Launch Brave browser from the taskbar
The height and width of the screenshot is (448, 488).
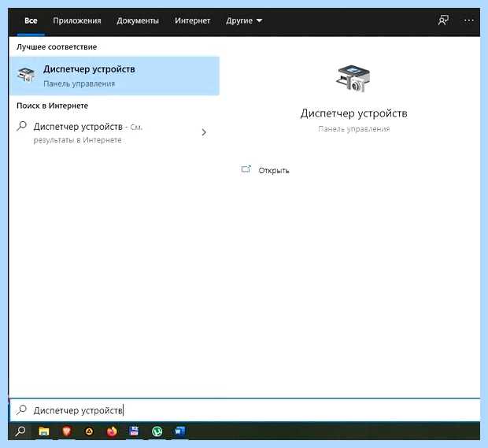pos(67,431)
